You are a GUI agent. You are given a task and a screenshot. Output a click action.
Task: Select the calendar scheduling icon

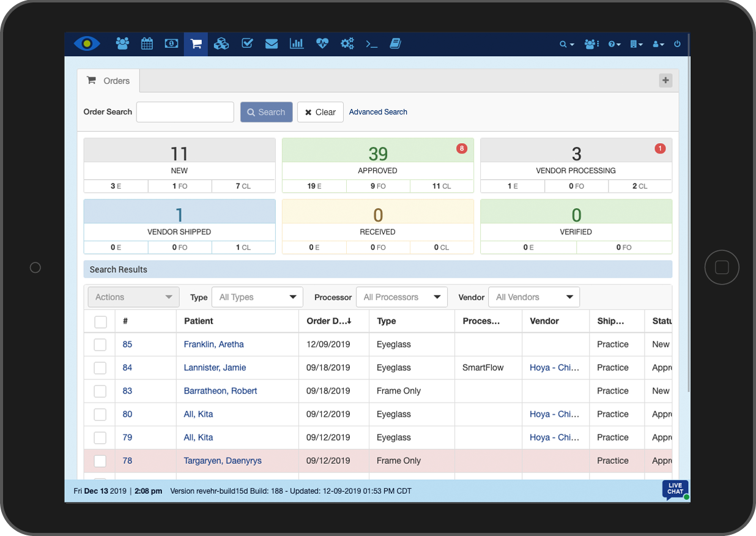(147, 43)
